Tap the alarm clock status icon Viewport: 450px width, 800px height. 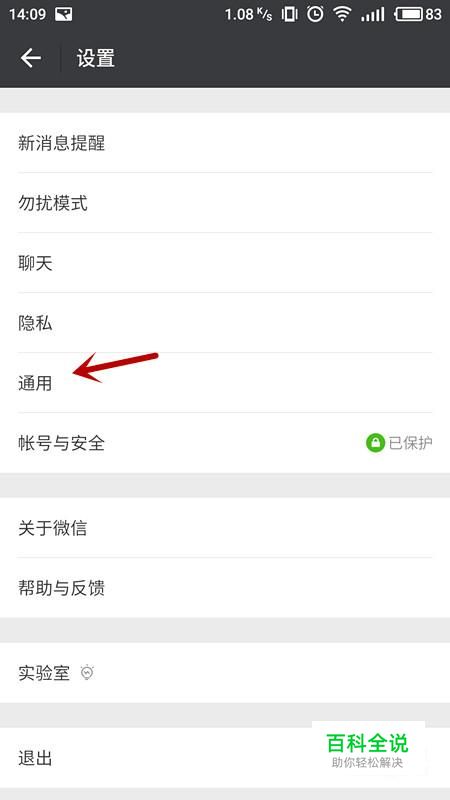tap(315, 14)
